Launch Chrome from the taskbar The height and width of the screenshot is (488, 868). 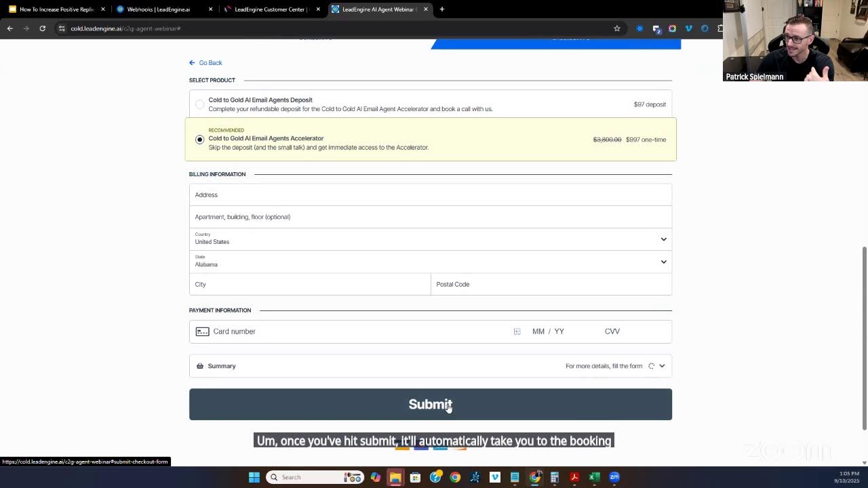click(x=455, y=477)
